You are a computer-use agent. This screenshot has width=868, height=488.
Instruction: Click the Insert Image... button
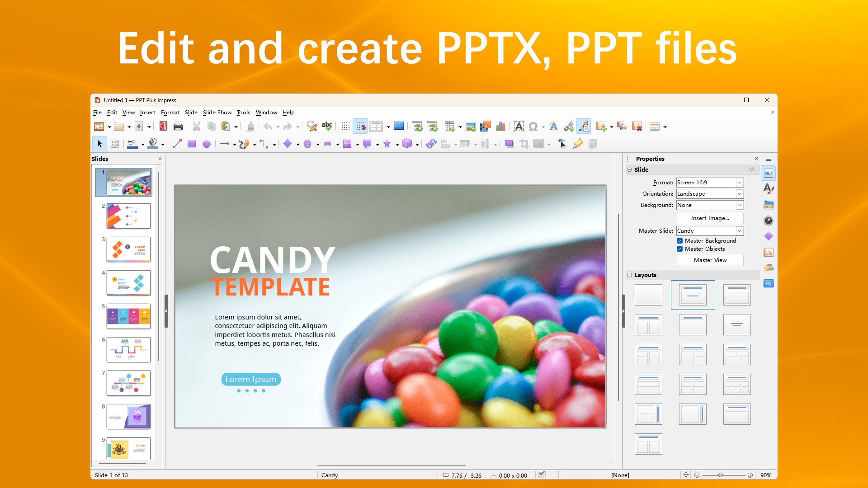click(710, 218)
